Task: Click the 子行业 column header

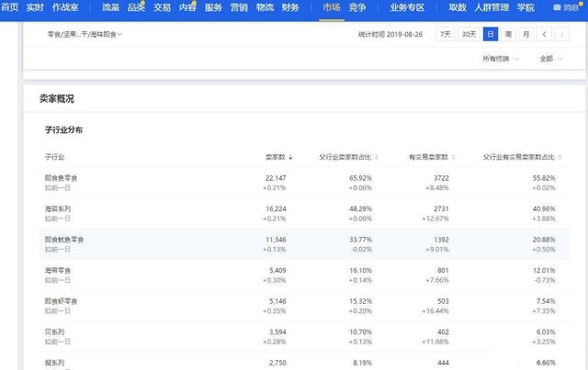Action: [x=55, y=157]
